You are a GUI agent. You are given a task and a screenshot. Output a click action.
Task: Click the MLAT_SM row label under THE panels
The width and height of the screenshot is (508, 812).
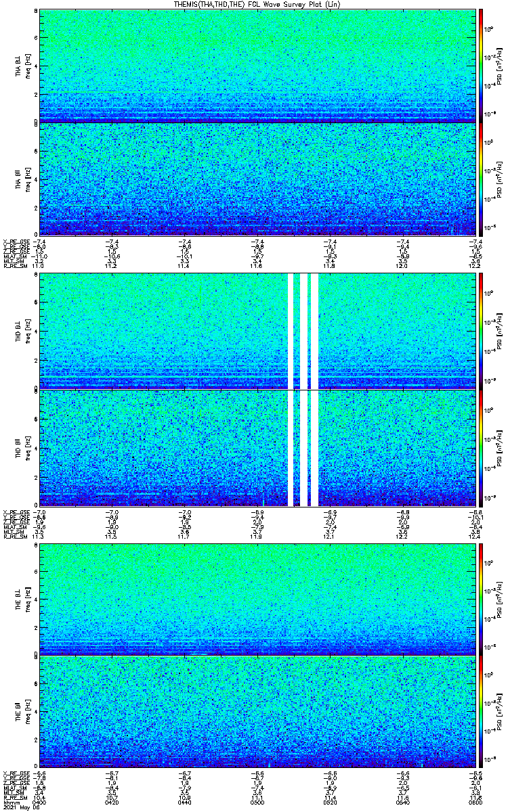point(14,788)
